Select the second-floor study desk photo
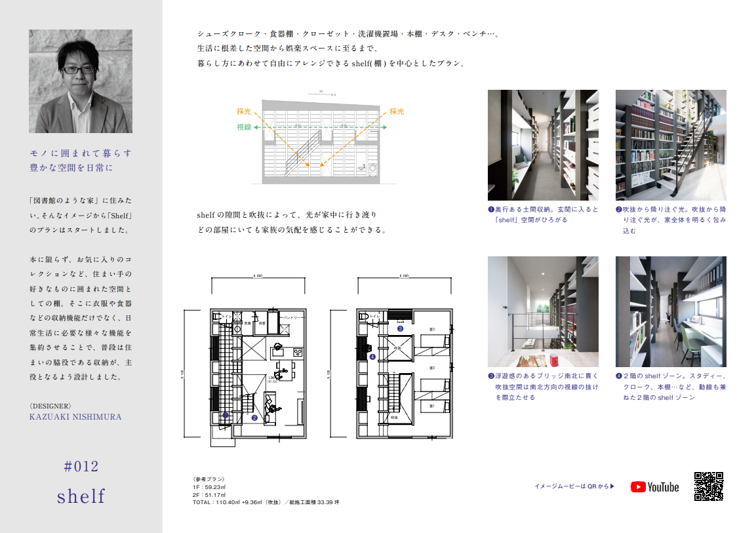756x533 pixels. pos(670,311)
